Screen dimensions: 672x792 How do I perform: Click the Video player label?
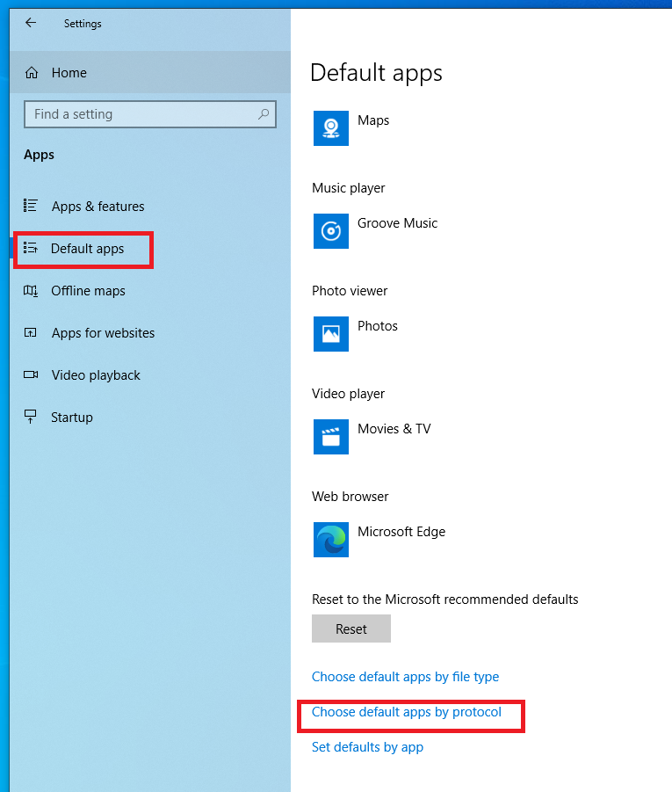(348, 394)
